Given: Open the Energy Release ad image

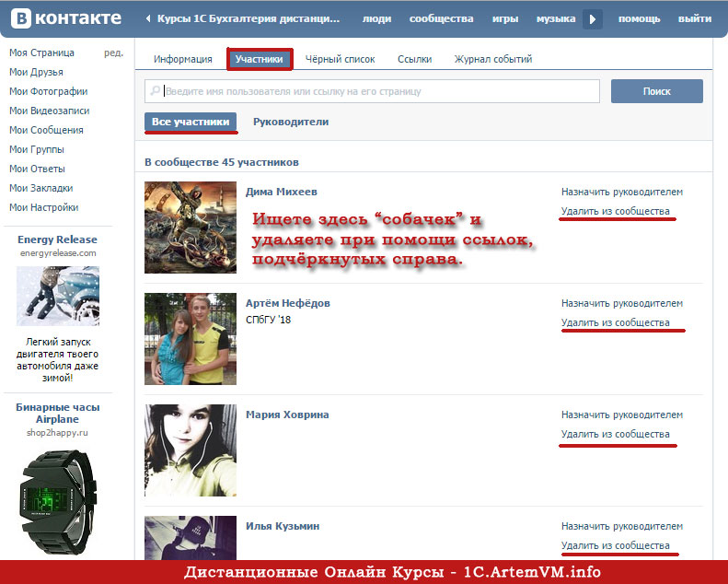Looking at the screenshot, I should pyautogui.click(x=57, y=297).
